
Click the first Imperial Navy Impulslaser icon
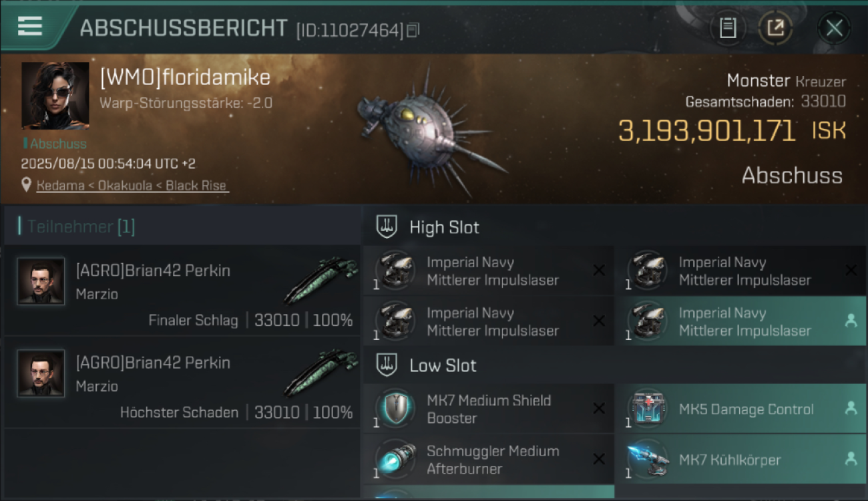(395, 271)
